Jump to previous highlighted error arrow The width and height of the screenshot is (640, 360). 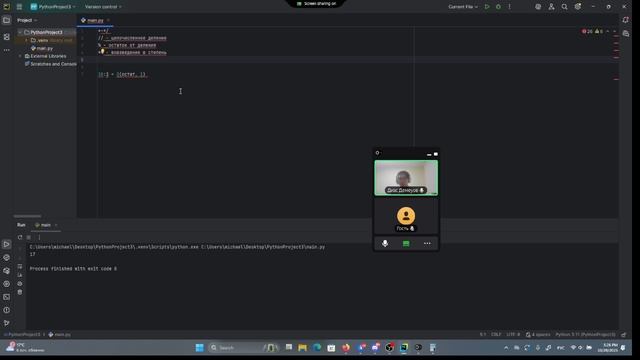click(608, 31)
